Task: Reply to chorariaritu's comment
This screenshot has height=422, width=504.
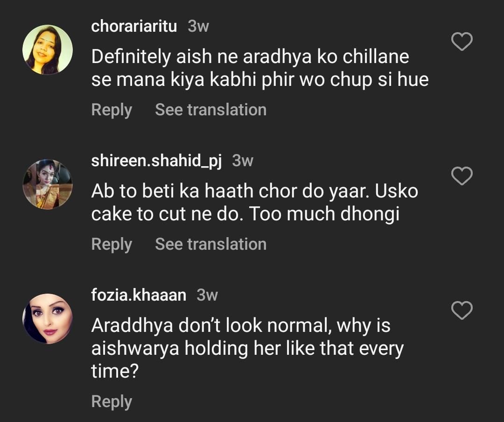Action: tap(112, 110)
